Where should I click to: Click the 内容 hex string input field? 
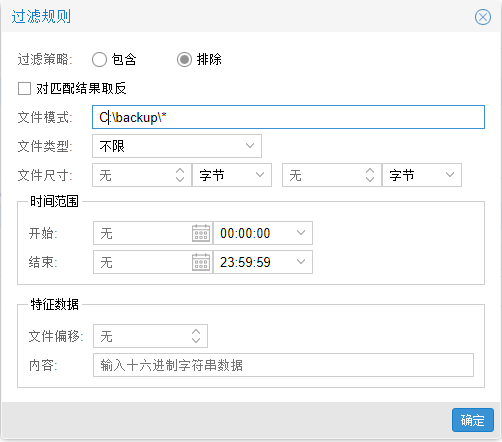(283, 365)
